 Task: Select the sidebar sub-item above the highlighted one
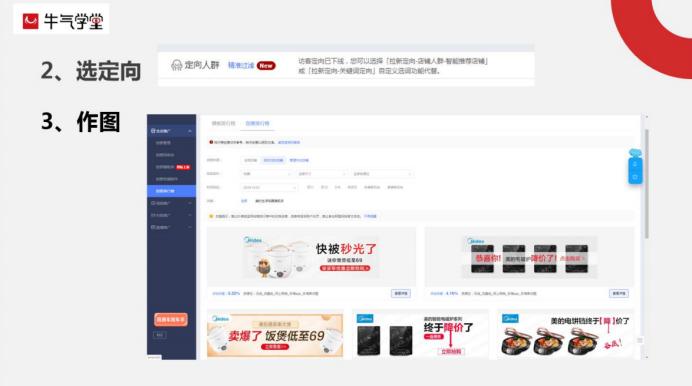[166, 179]
